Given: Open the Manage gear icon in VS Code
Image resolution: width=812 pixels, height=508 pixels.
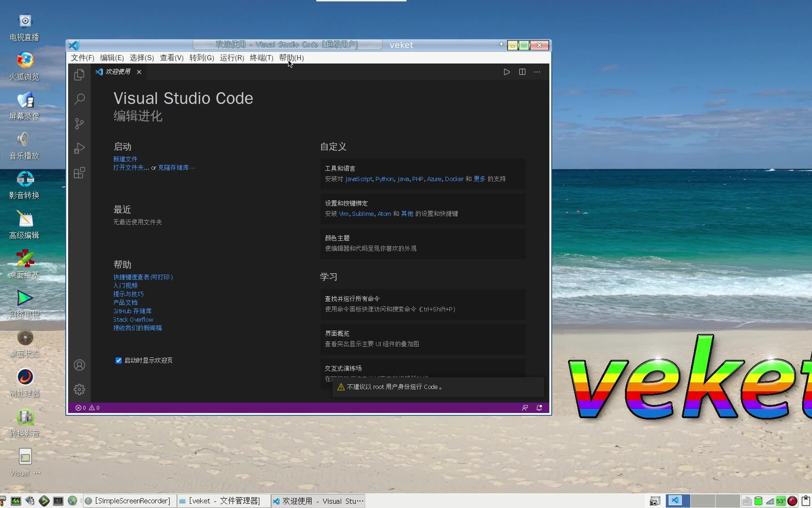Looking at the screenshot, I should 79,389.
